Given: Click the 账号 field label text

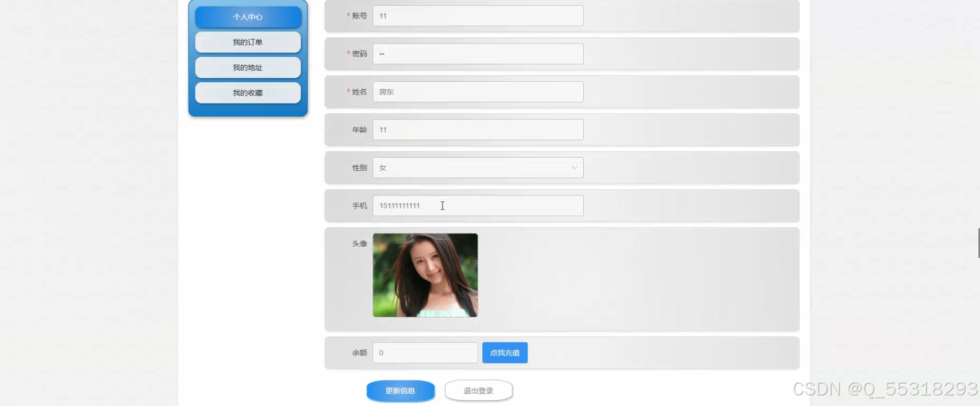Looking at the screenshot, I should click(360, 16).
